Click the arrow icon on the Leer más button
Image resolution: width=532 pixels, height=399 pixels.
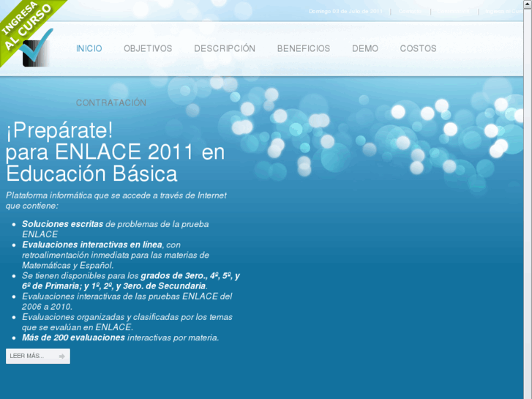(x=61, y=357)
